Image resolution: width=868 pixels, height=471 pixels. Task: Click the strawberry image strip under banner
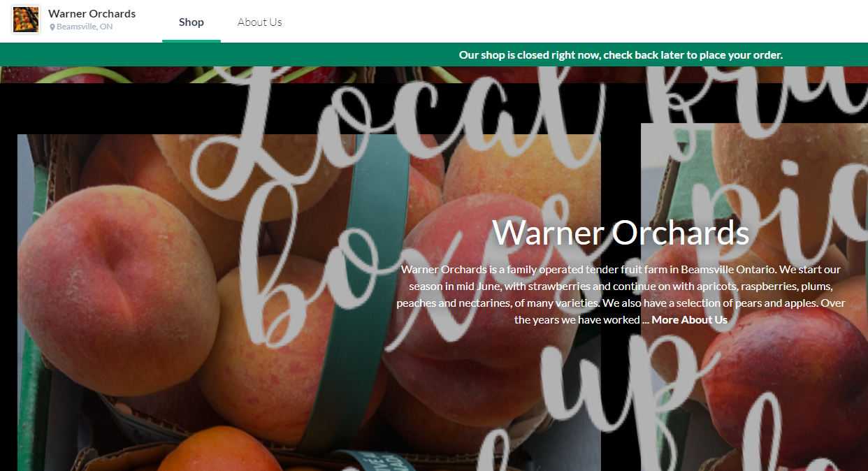[434, 75]
